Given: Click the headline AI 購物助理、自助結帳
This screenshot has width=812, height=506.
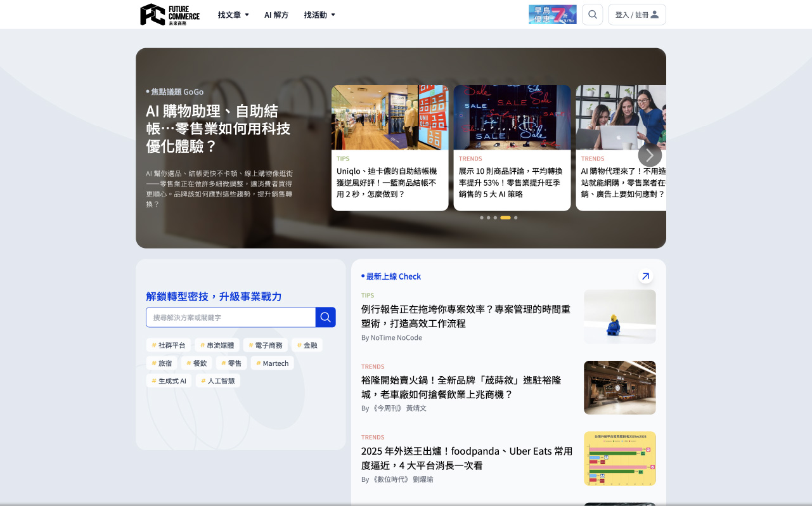Looking at the screenshot, I should (218, 129).
